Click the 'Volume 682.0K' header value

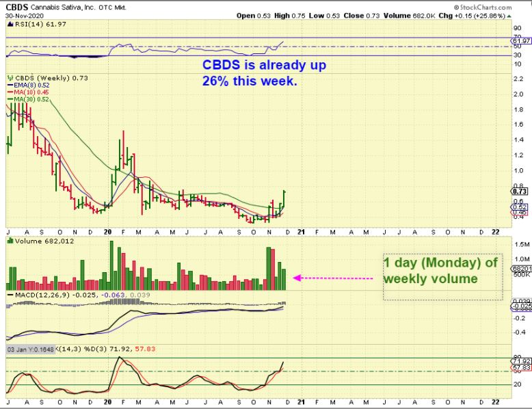409,16
